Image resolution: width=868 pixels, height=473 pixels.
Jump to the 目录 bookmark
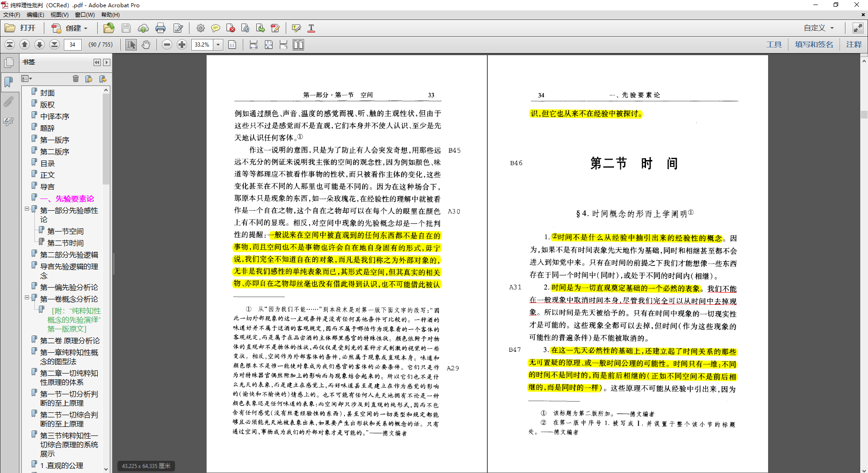pos(47,163)
